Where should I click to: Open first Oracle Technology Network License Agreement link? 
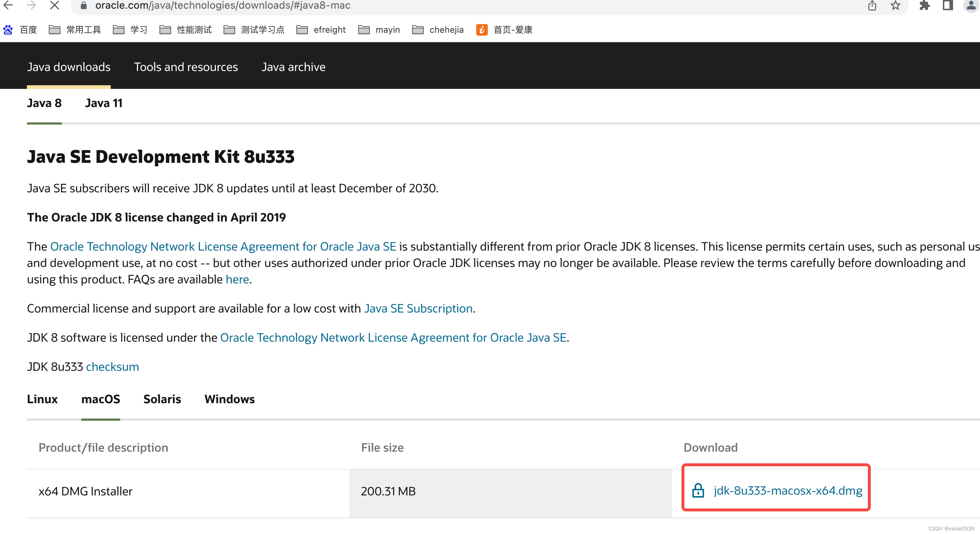pos(223,246)
